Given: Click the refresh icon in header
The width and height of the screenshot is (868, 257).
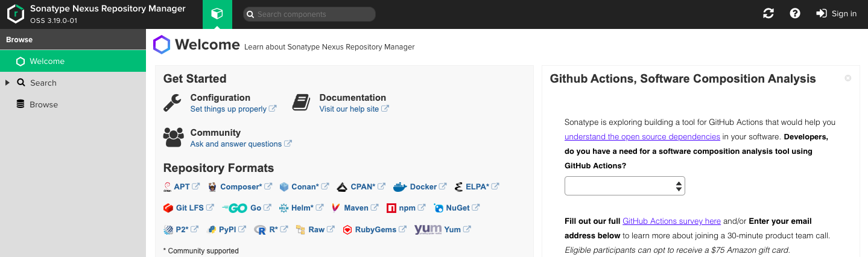Looking at the screenshot, I should tap(768, 14).
